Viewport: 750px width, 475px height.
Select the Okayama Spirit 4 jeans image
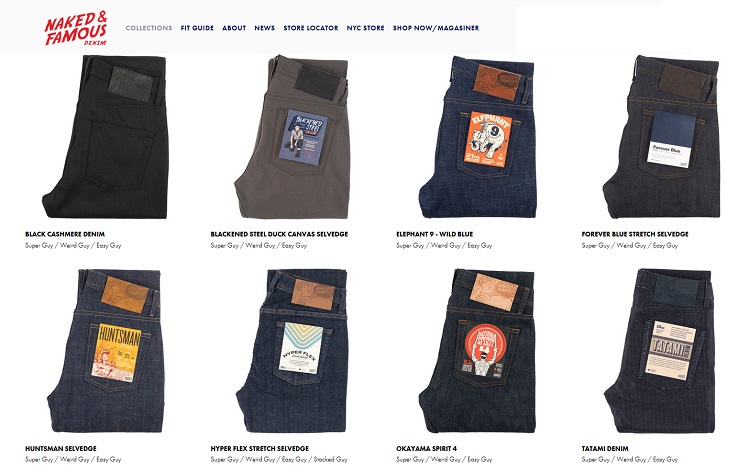[477, 351]
